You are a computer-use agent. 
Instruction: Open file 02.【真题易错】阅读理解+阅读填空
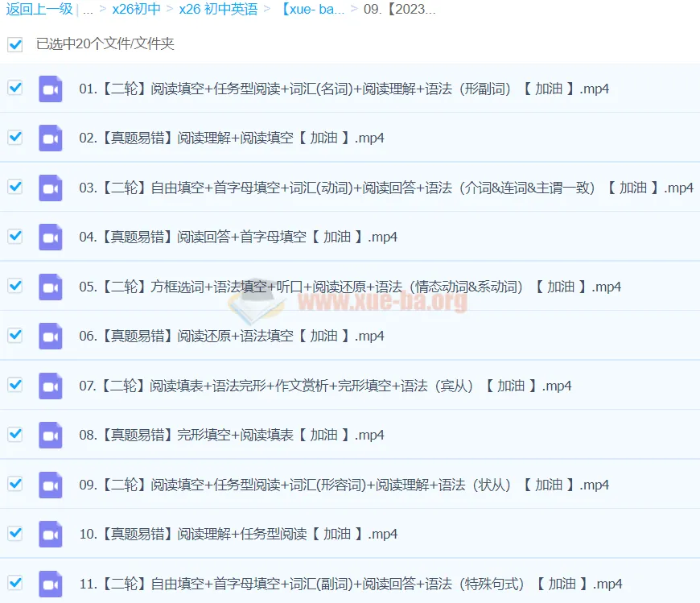tap(231, 138)
